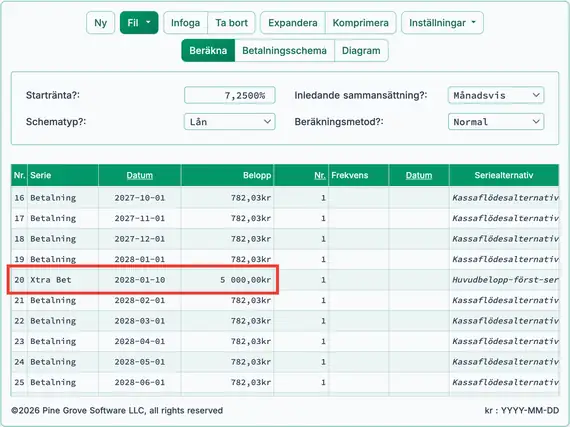Switch to the Betalningsschema tab

click(x=284, y=51)
